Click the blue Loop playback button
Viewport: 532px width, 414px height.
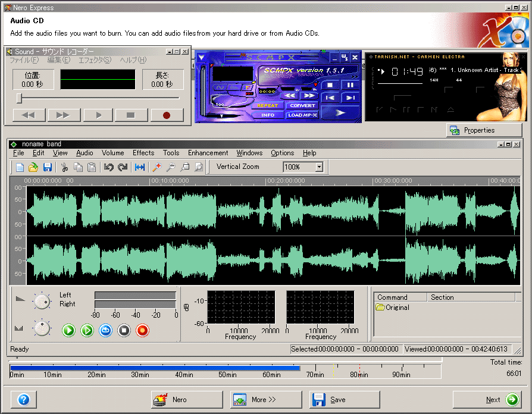coord(106,330)
